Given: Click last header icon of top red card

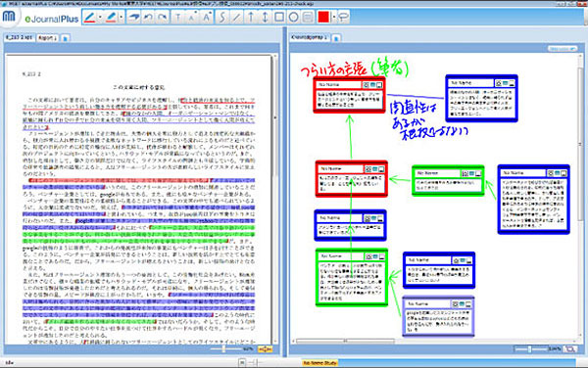Looking at the screenshot, I should (x=379, y=85).
